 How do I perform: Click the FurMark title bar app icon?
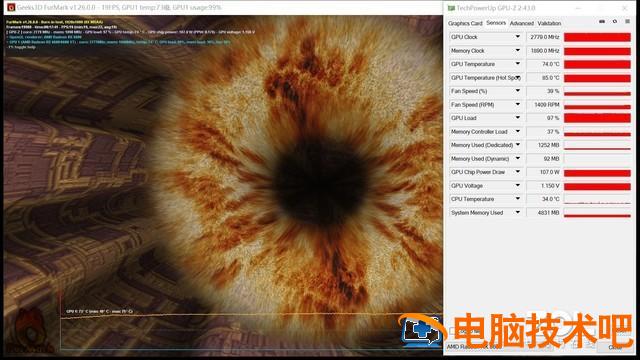pos(11,7)
